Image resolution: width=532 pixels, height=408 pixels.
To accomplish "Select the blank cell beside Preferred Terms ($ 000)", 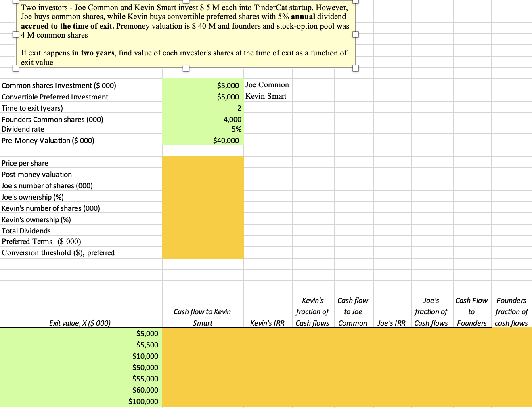I will tap(203, 242).
